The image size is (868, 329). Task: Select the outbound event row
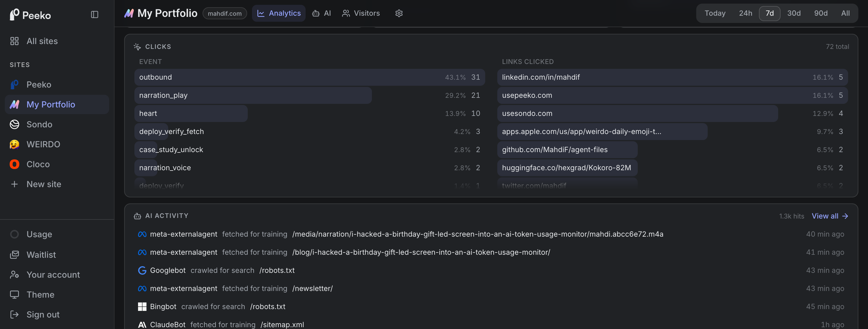[x=309, y=77]
